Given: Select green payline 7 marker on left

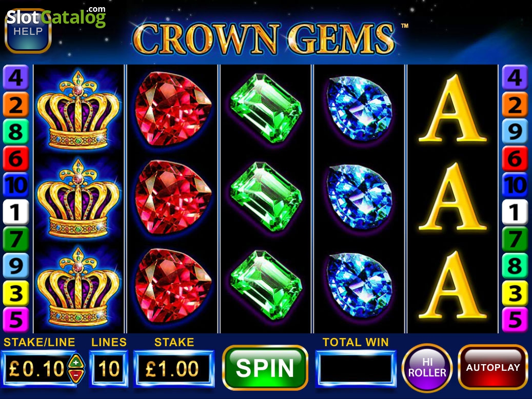Looking at the screenshot, I should (x=15, y=239).
